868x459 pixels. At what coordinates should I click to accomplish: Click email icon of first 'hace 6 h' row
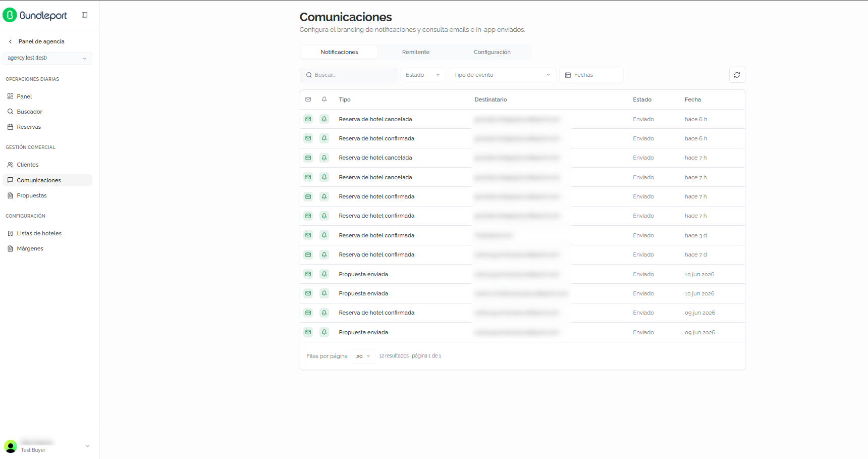pos(308,119)
